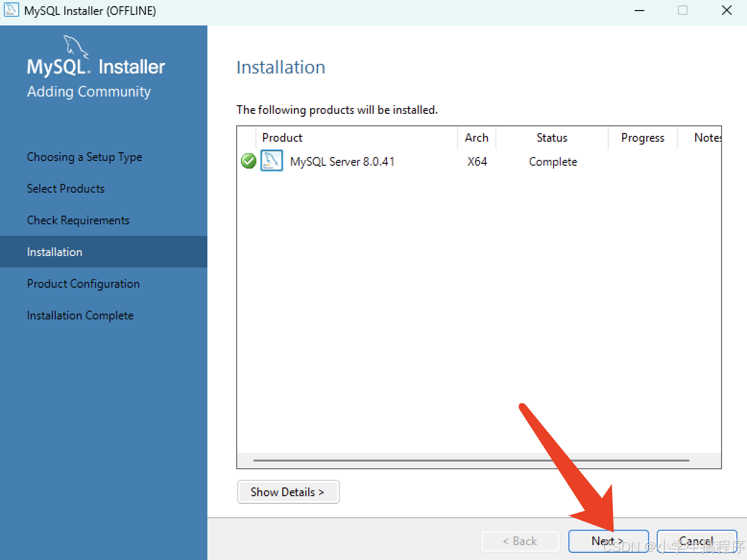
Task: Maximize the installer window
Action: [682, 11]
